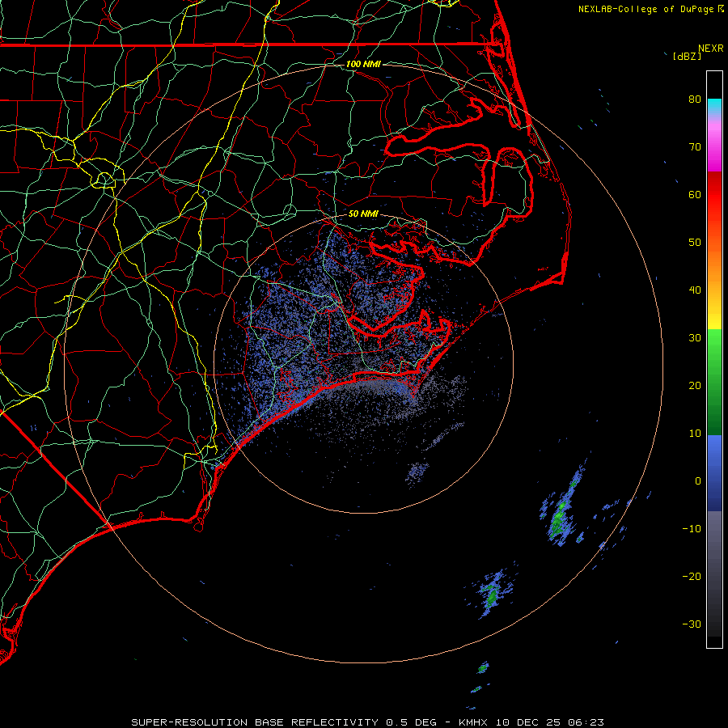Click the 50 value on the dBZ scale
Viewport: 728px width, 728px height.
[x=695, y=243]
